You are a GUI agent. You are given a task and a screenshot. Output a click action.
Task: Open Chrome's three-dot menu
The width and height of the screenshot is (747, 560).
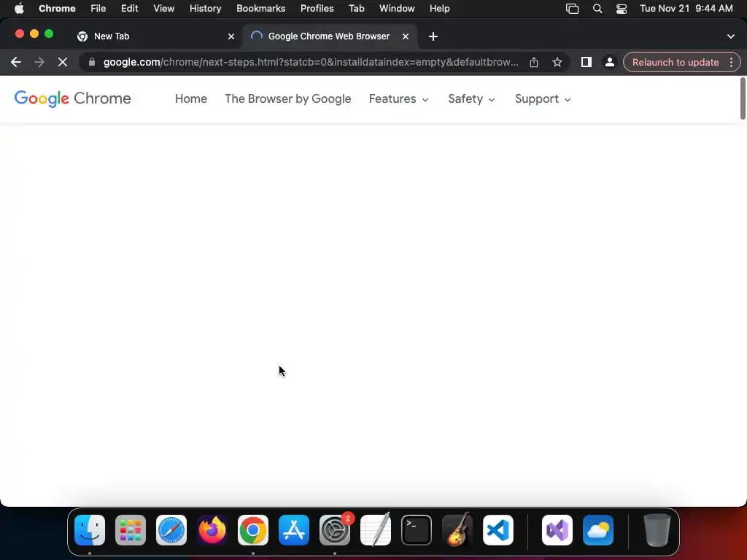(x=731, y=63)
